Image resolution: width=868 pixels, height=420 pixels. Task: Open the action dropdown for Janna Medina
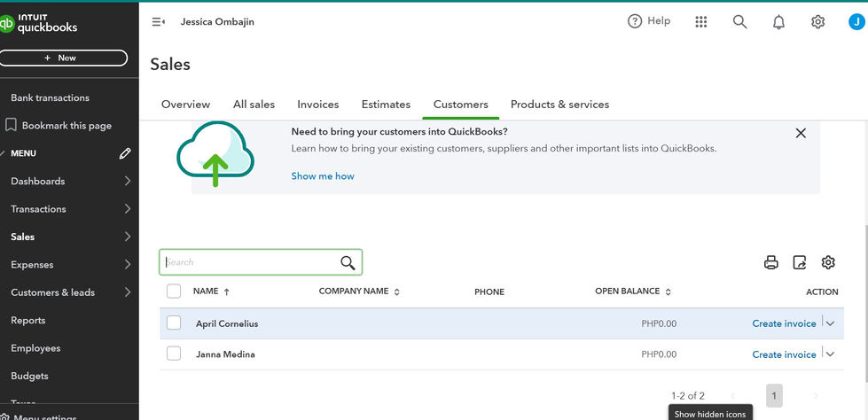pyautogui.click(x=830, y=354)
